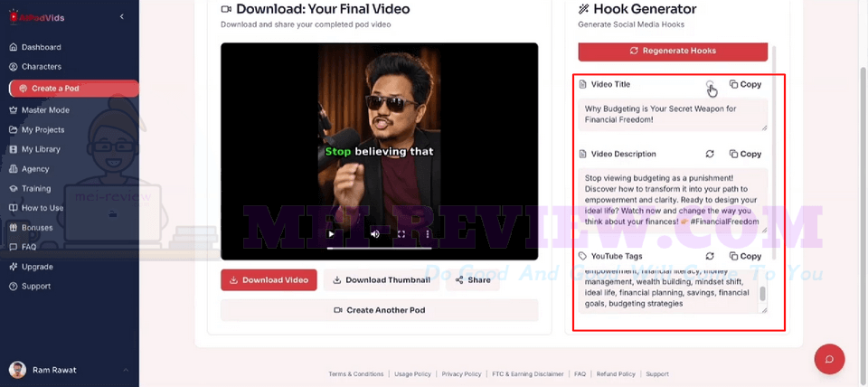The width and height of the screenshot is (868, 387).
Task: Click the Support question mark icon
Action: click(x=14, y=287)
